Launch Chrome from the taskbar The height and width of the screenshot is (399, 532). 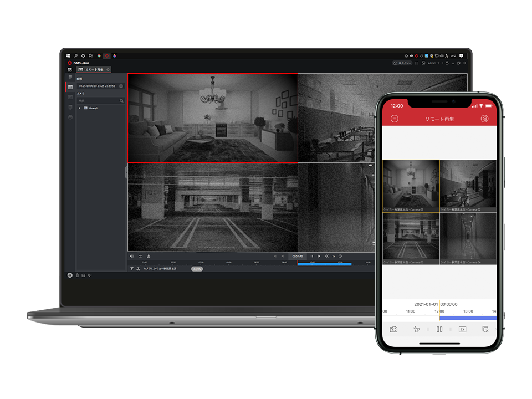[99, 55]
